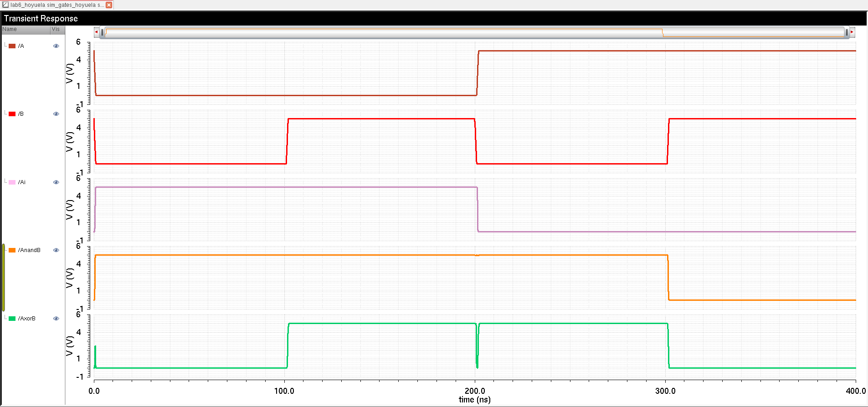The height and width of the screenshot is (407, 868).
Task: Click the horizontal time range scrollbar track
Action: pyautogui.click(x=474, y=32)
